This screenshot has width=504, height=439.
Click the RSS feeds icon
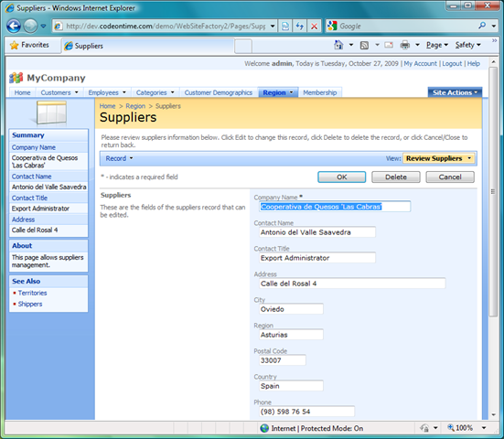point(364,46)
